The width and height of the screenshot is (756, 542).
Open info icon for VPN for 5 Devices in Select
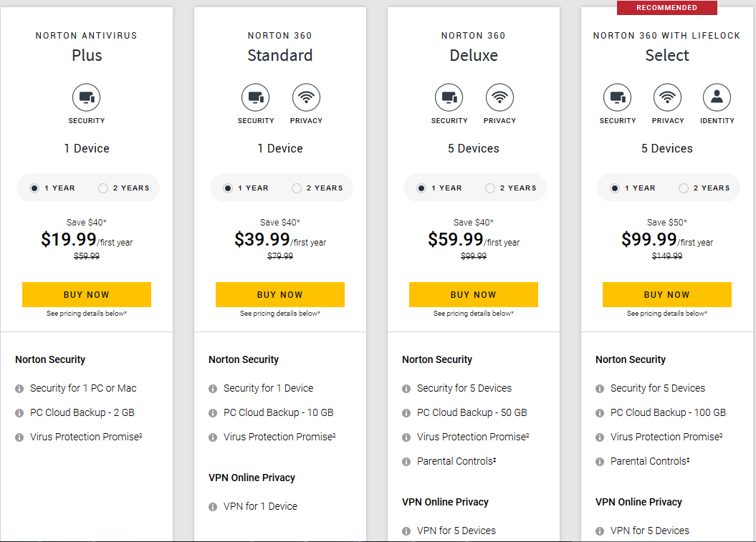point(600,531)
